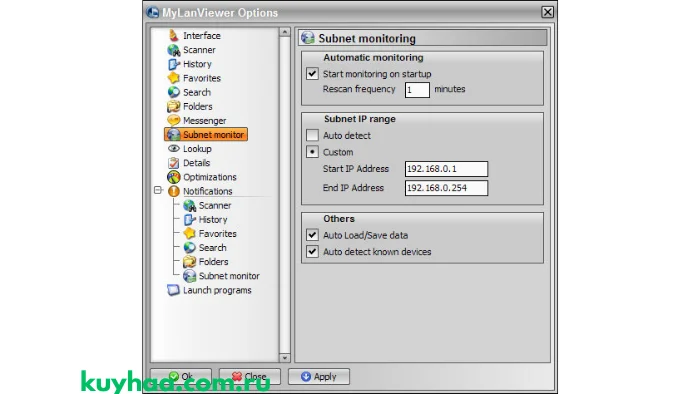Open the Messenger options page
700x394 pixels.
tap(204, 121)
